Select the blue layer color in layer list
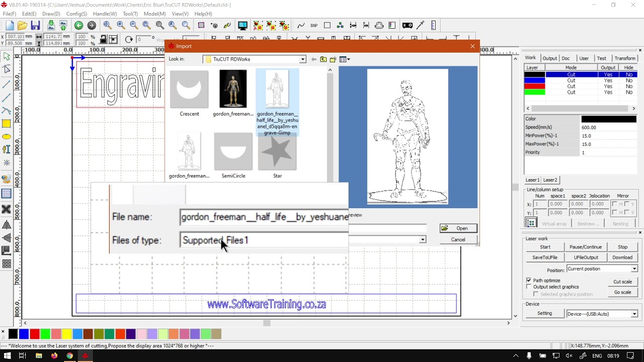 click(x=535, y=80)
